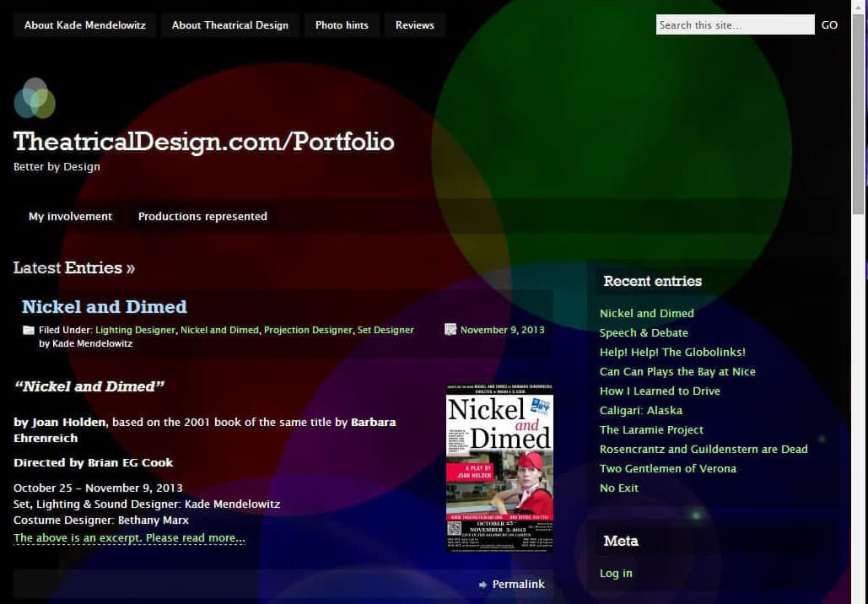Open Speech & Debate in Recent entries

(x=644, y=332)
